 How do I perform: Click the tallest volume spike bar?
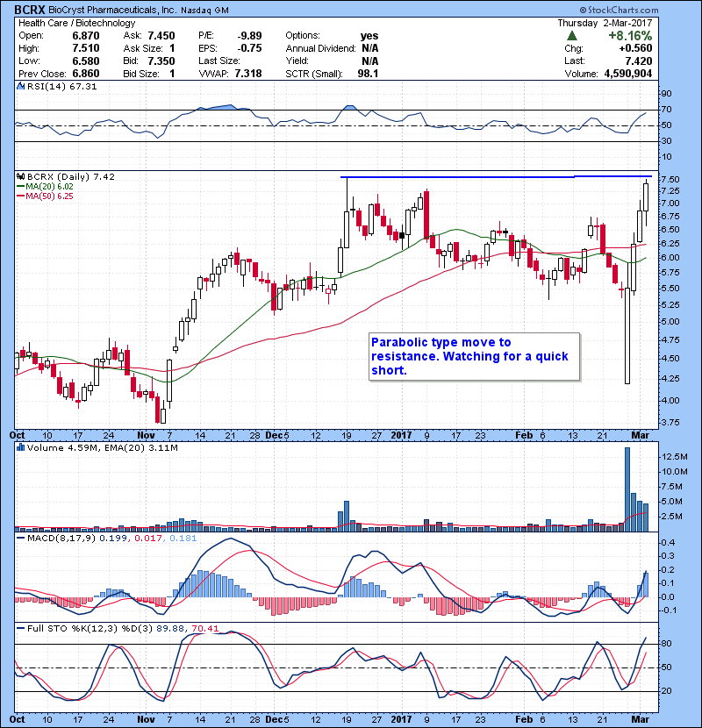click(627, 489)
